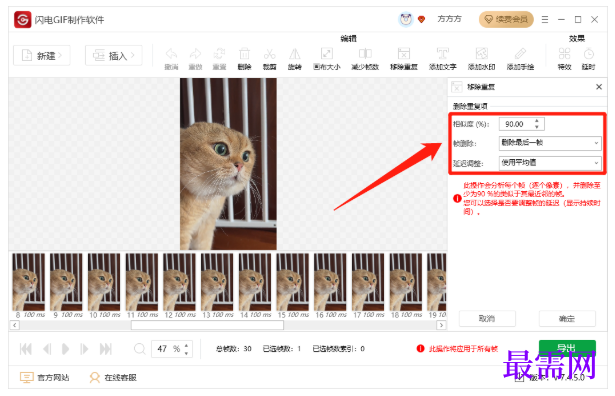This screenshot has height=396, width=615.
Task: Click the cat preview image on canvas
Action: click(x=228, y=164)
